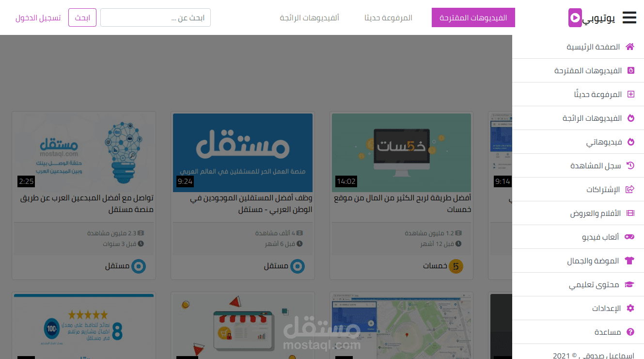Click the question mark icon beside مساعدة

pyautogui.click(x=630, y=332)
